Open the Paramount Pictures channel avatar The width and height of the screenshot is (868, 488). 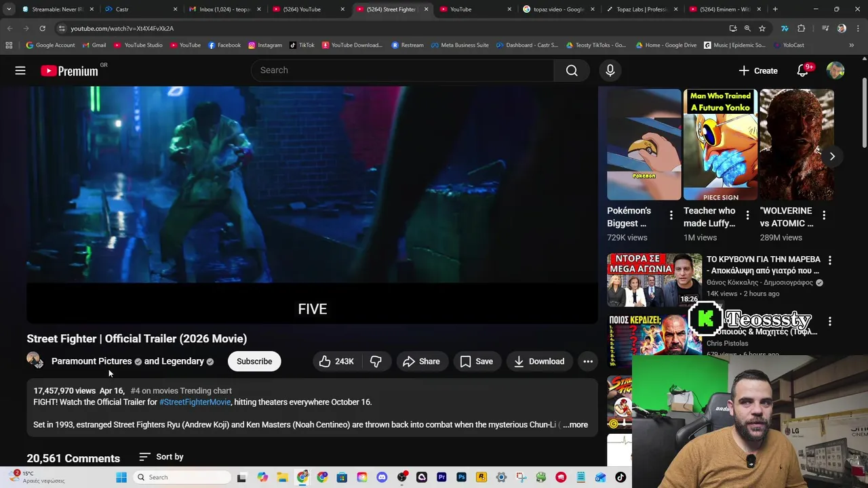34,361
